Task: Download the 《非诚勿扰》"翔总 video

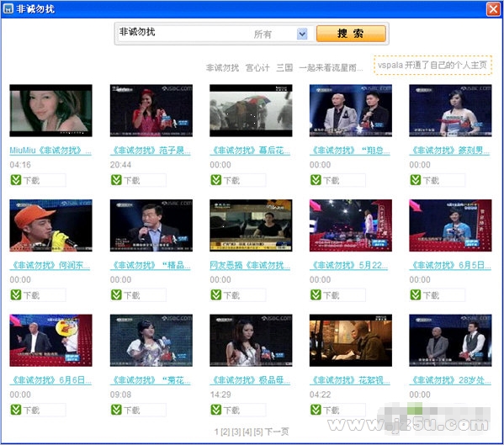Action: [x=337, y=180]
